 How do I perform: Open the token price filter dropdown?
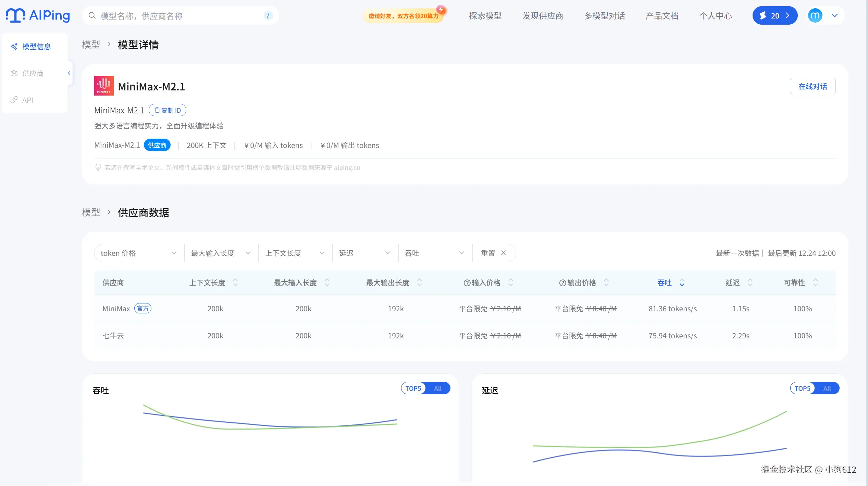click(x=139, y=253)
